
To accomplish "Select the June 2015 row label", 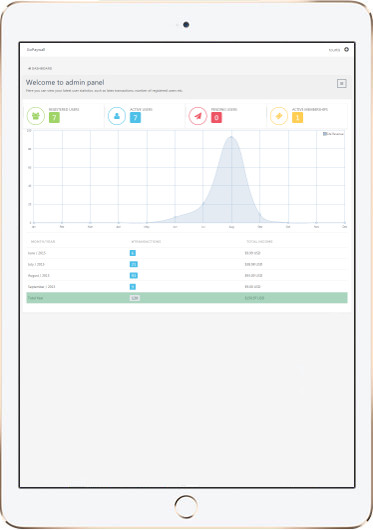I will click(37, 253).
